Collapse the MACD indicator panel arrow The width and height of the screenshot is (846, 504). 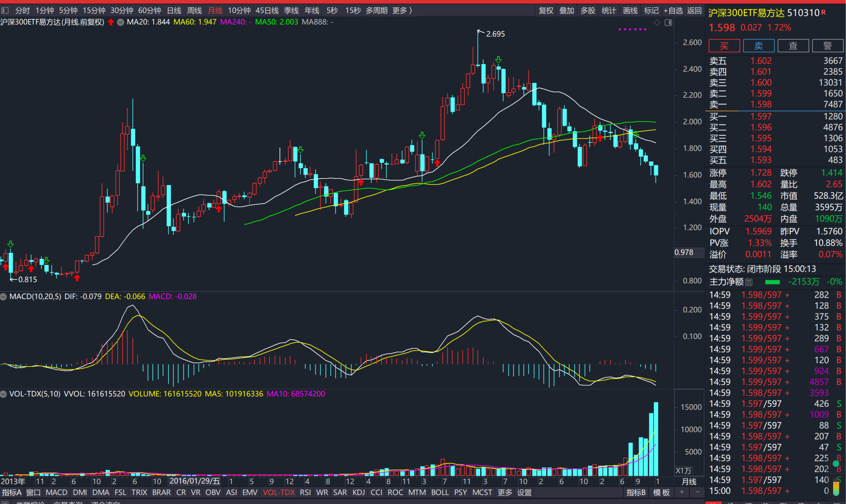(x=4, y=296)
